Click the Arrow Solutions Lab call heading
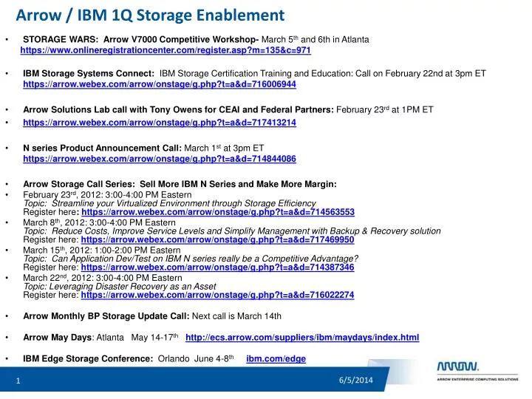The height and width of the screenshot is (399, 532). [x=179, y=110]
